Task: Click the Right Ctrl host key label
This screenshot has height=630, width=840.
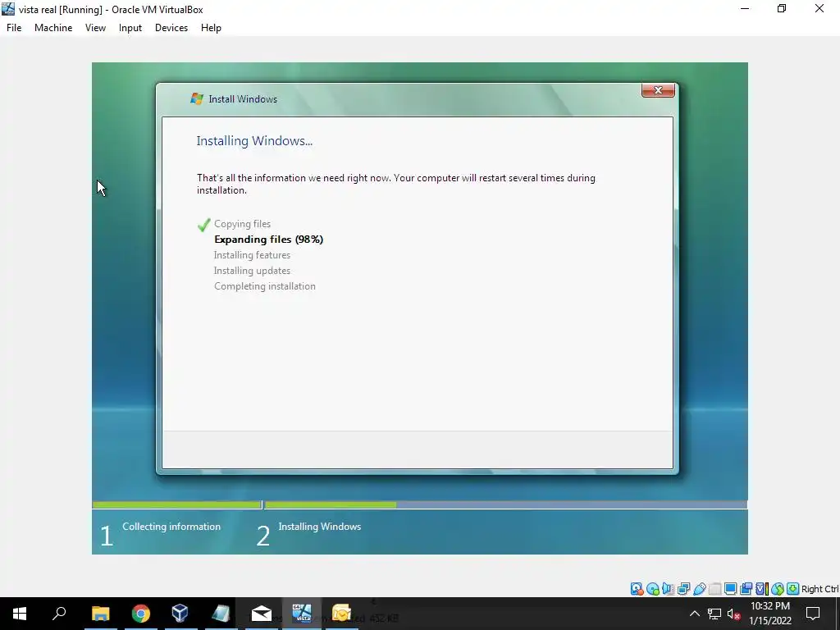Action: [820, 589]
